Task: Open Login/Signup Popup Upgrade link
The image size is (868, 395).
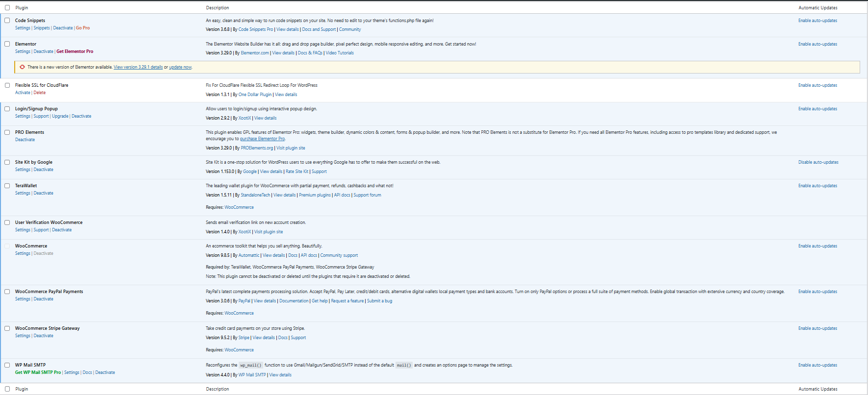Action: coord(60,116)
